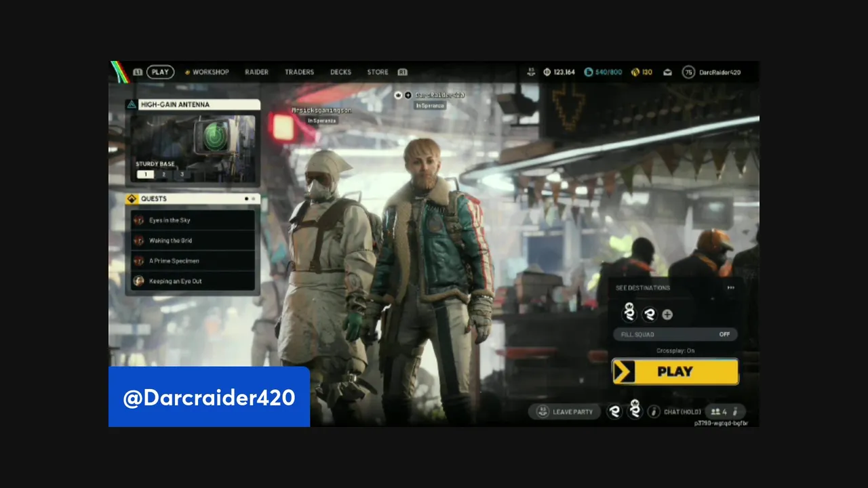
Task: Click the uncrowned party avatar in the bottom bar
Action: 614,411
